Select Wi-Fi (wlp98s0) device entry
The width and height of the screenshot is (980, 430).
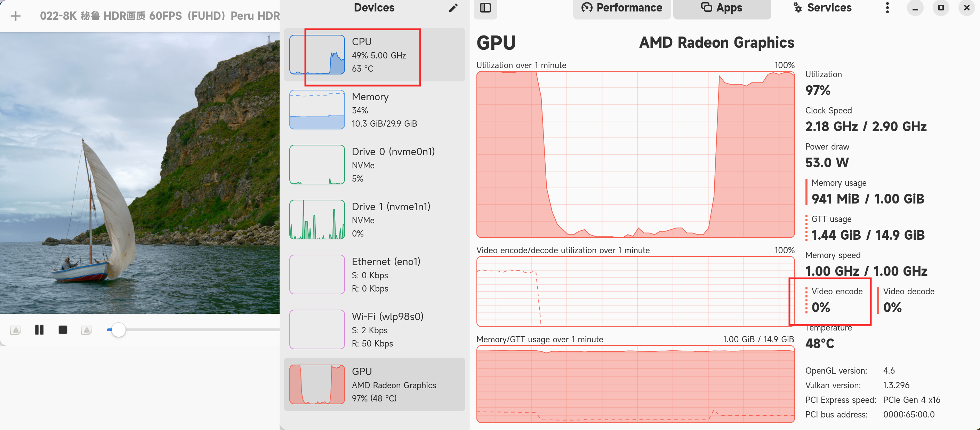pos(374,329)
